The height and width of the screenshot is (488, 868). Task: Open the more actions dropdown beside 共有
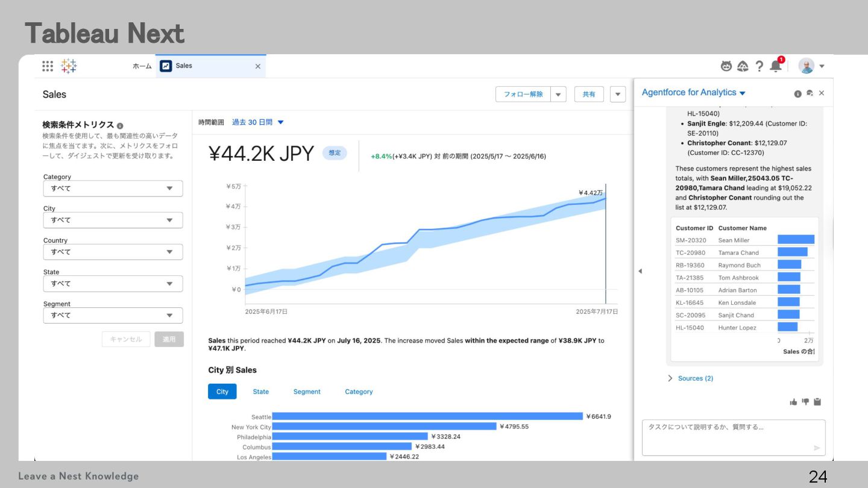(x=618, y=95)
